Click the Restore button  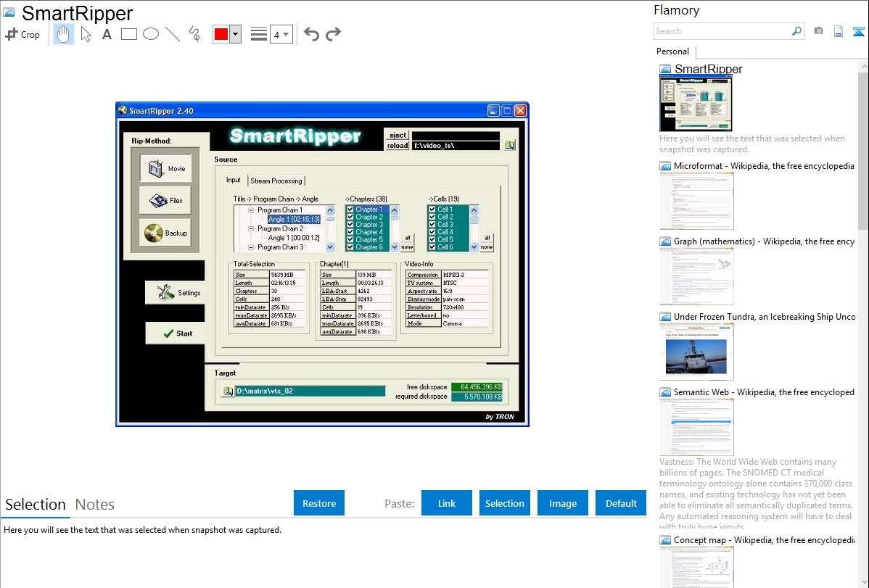click(x=319, y=503)
